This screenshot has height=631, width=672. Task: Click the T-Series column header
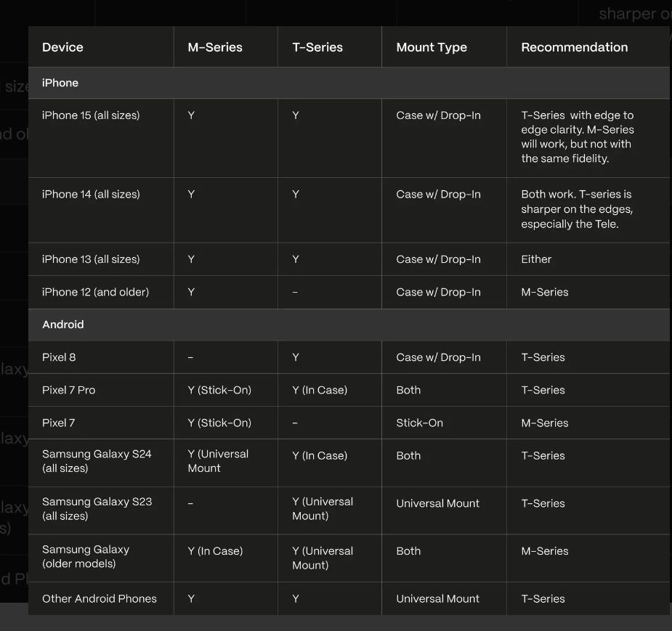pyautogui.click(x=317, y=47)
